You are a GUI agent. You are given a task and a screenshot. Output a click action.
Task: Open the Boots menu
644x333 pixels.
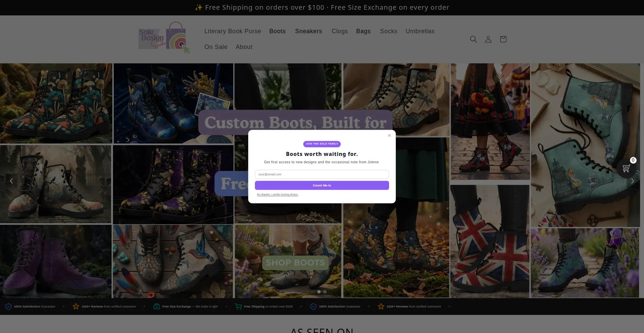coord(277,31)
